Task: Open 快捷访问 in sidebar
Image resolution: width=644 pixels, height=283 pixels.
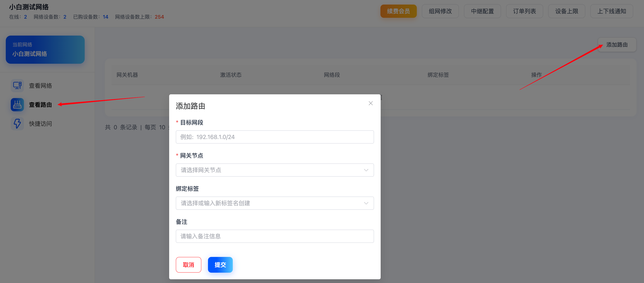Action: click(40, 124)
